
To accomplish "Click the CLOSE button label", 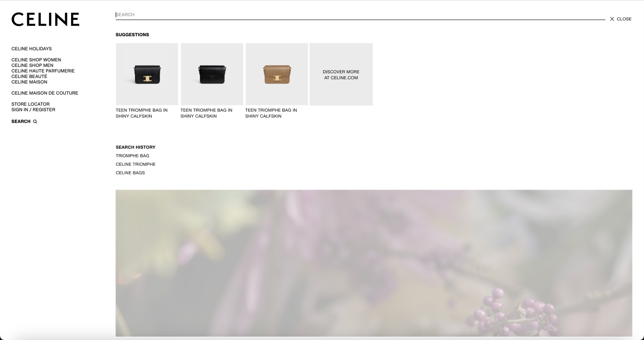I will point(624,19).
